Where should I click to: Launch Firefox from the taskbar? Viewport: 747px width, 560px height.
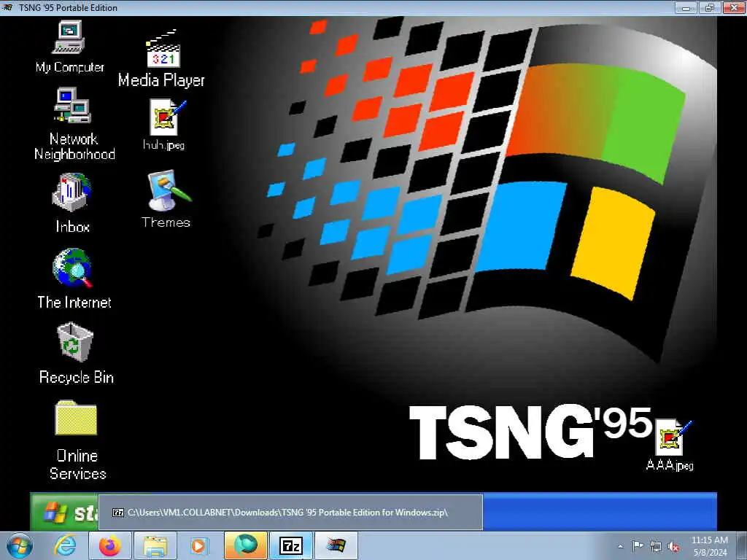(x=109, y=545)
